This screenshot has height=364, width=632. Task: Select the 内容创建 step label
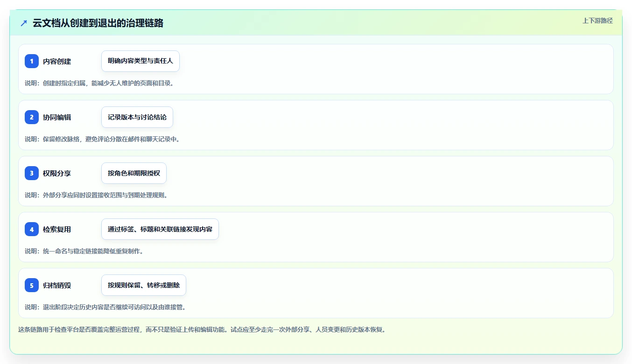coord(57,61)
